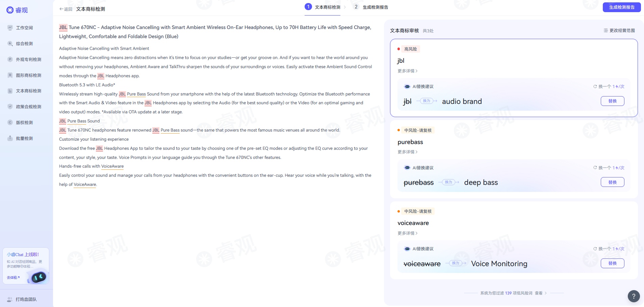Select 图形商标检测 in the sidebar
The image size is (644, 307).
29,75
